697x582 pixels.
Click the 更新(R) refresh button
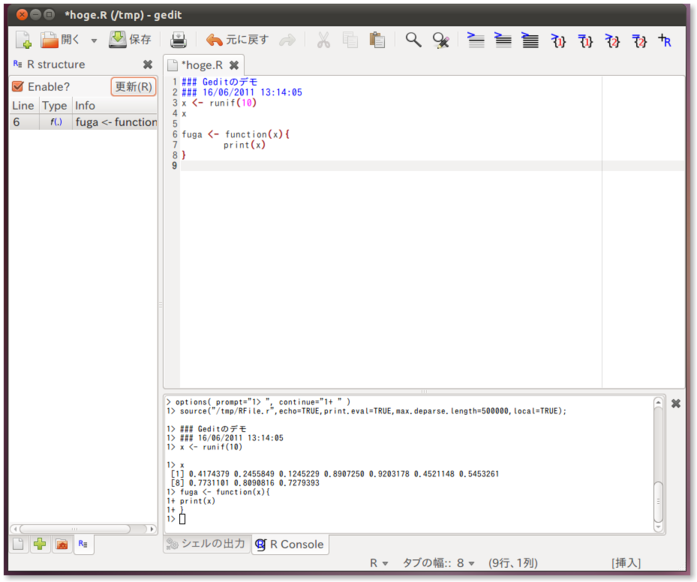(x=133, y=86)
